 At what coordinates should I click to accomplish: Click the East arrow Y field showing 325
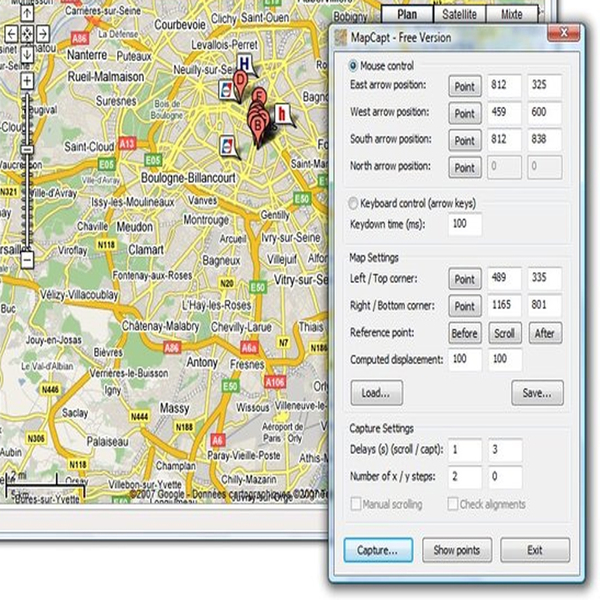click(x=545, y=85)
